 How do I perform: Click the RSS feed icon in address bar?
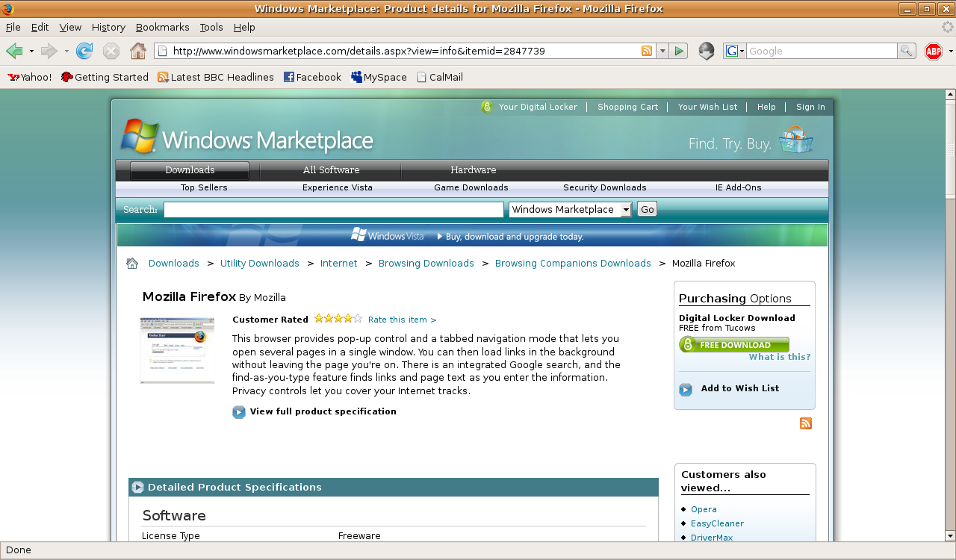coord(647,51)
